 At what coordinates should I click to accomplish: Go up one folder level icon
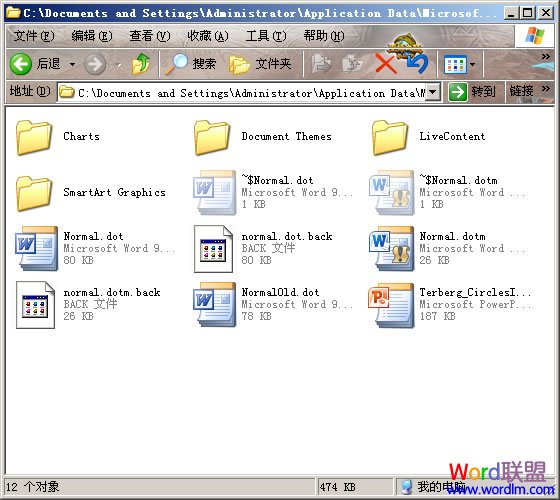(x=141, y=64)
